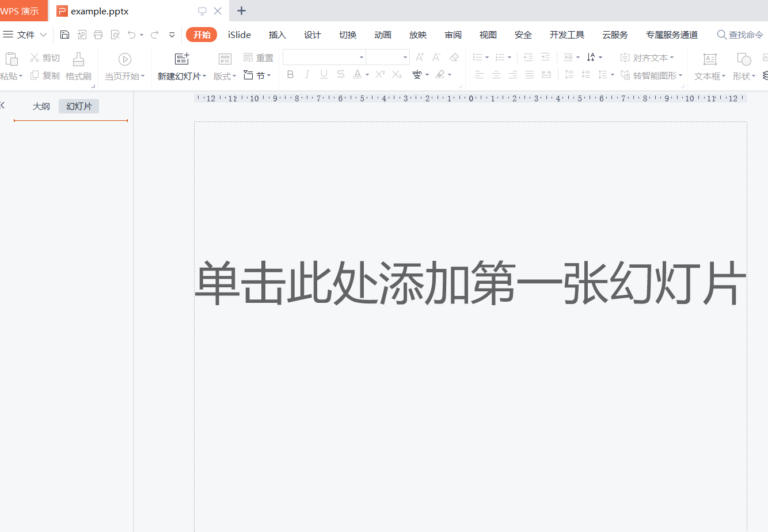Click the WPS 演示 home tab
The image size is (768, 532).
pos(23,11)
